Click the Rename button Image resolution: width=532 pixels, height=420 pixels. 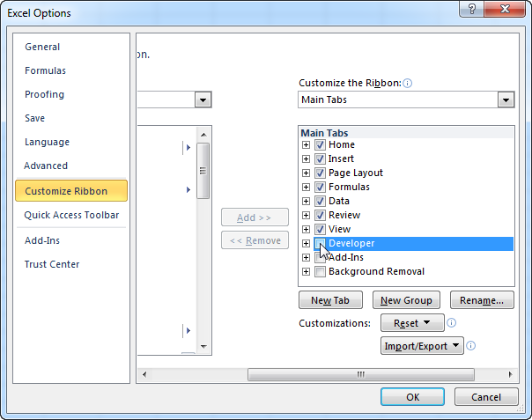coord(482,300)
